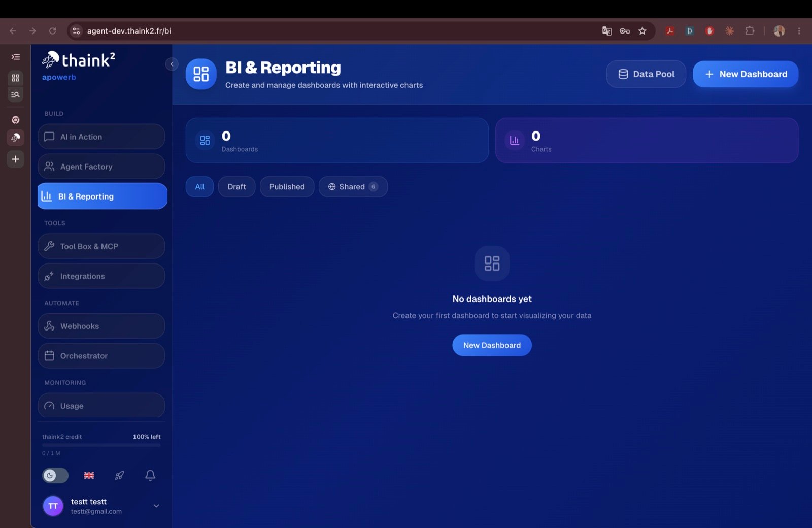The height and width of the screenshot is (528, 812).
Task: Add new tab with plus icon
Action: tap(16, 159)
